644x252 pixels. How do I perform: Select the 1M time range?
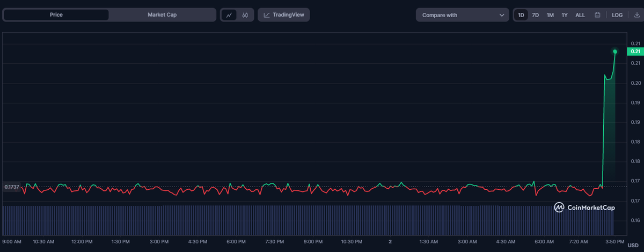550,15
